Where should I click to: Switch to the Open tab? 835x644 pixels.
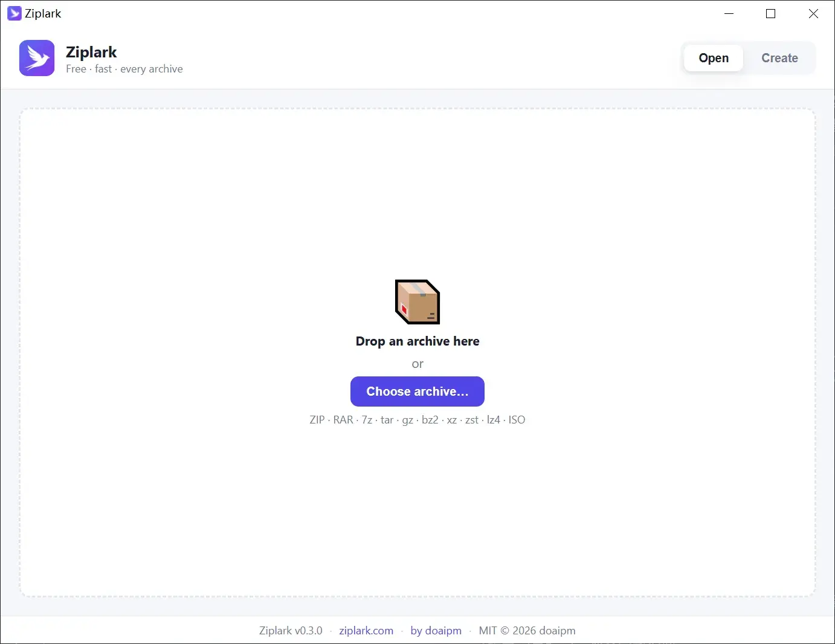pyautogui.click(x=714, y=58)
